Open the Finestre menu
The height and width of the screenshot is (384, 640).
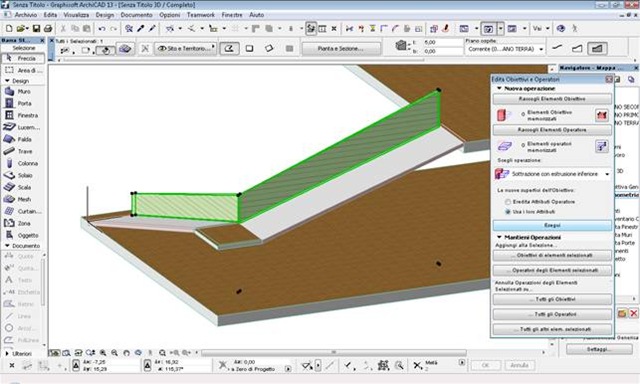coord(232,15)
